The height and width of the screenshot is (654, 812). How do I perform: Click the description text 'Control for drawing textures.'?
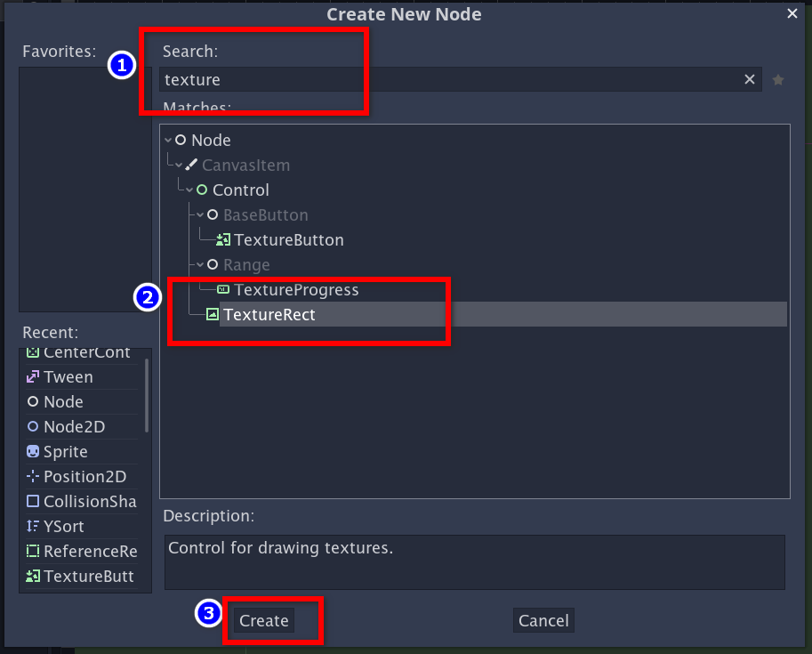point(281,548)
